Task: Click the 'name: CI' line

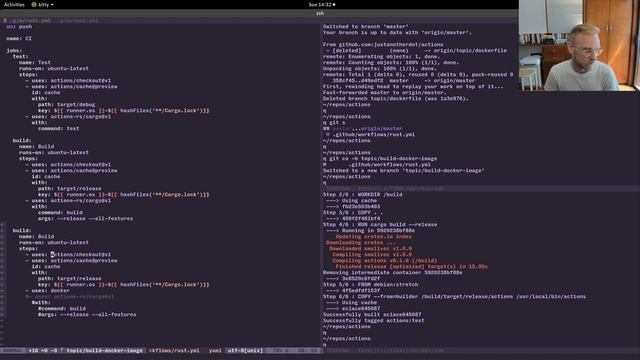Action: pyautogui.click(x=19, y=38)
